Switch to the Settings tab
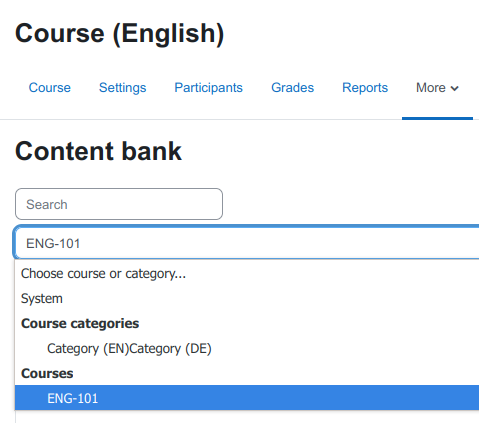The width and height of the screenshot is (479, 423). click(x=123, y=88)
